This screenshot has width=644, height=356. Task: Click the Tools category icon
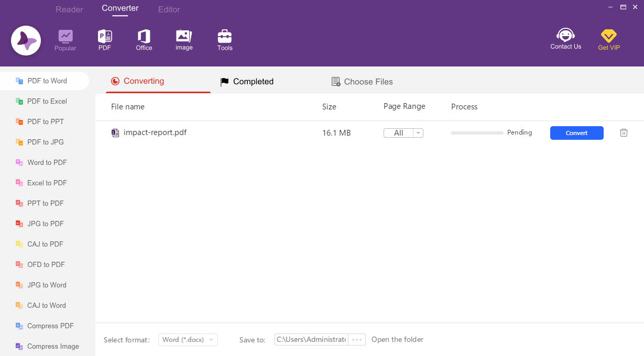pos(224,39)
